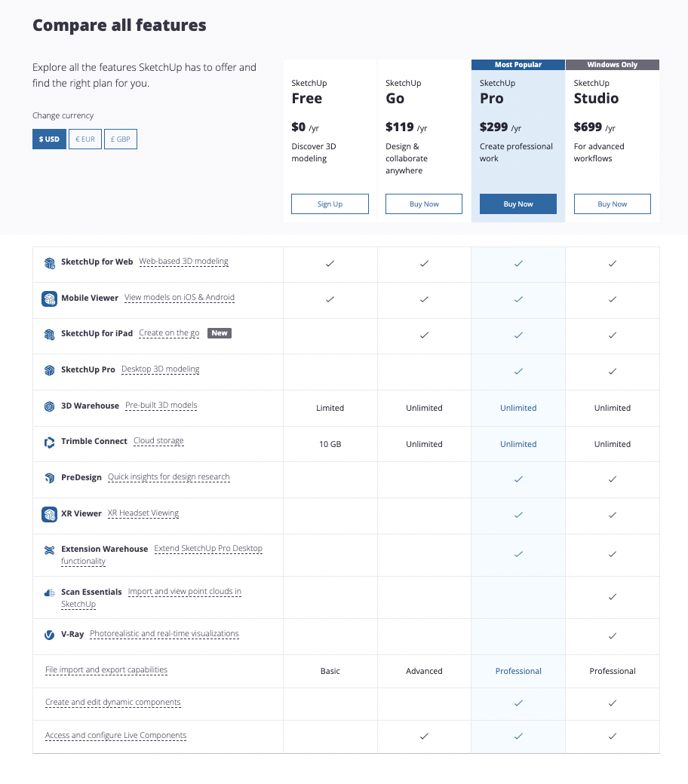Click the Mobile Viewer app icon
688x784 pixels.
click(49, 299)
